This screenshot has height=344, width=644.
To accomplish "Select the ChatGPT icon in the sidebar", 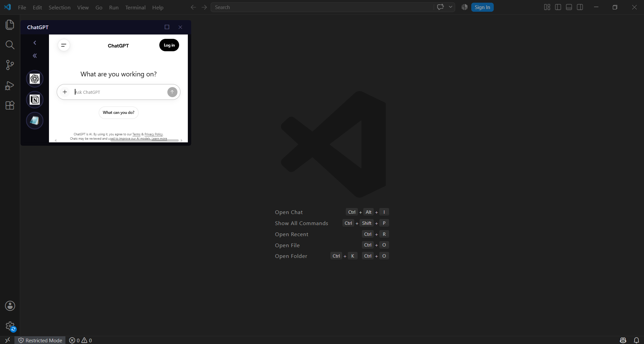I will (x=35, y=79).
